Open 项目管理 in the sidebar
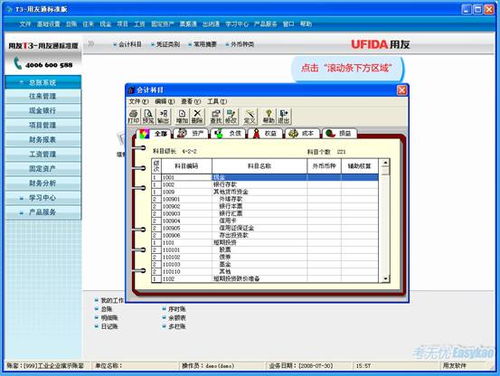The width and height of the screenshot is (500, 376). click(x=43, y=125)
